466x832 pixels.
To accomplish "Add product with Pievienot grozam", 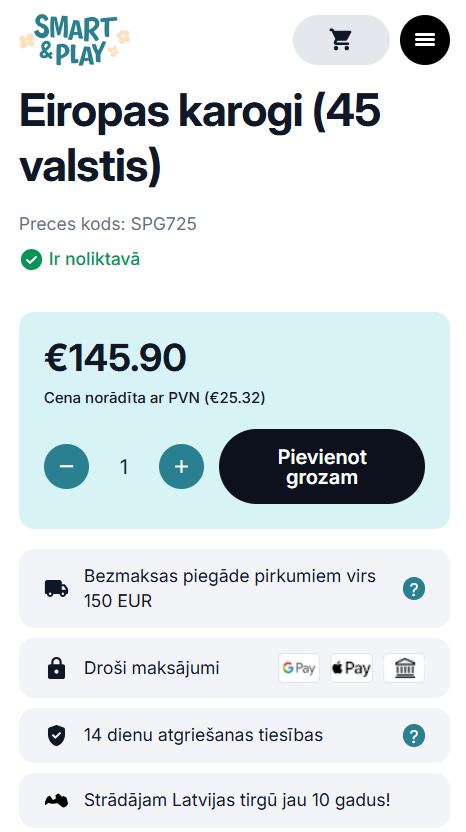I will point(322,466).
